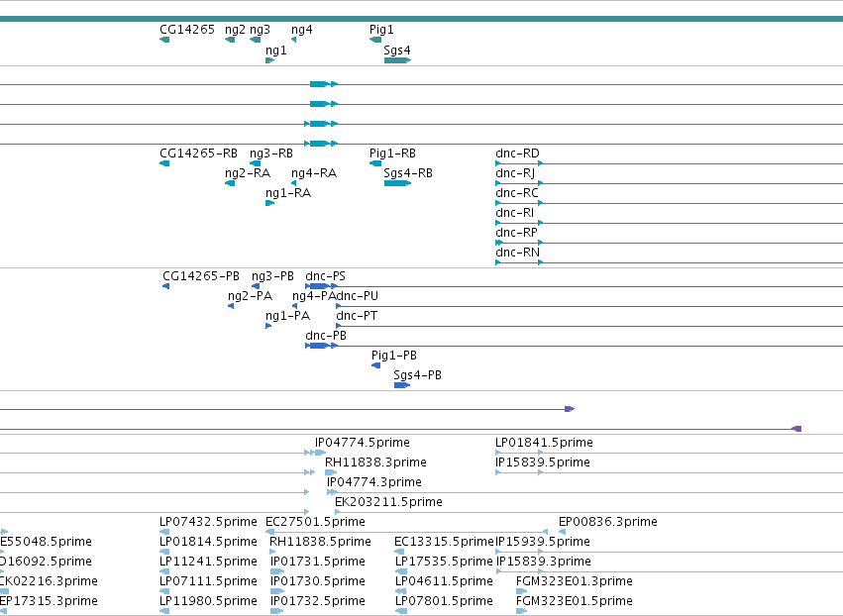The height and width of the screenshot is (616, 843).
Task: Click the LP07432.5prime EST label
Action: point(209,522)
